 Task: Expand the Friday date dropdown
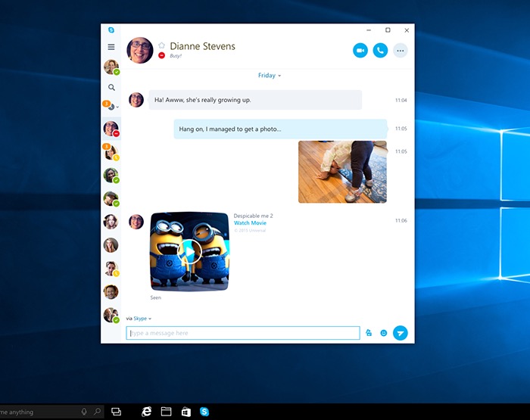click(270, 76)
